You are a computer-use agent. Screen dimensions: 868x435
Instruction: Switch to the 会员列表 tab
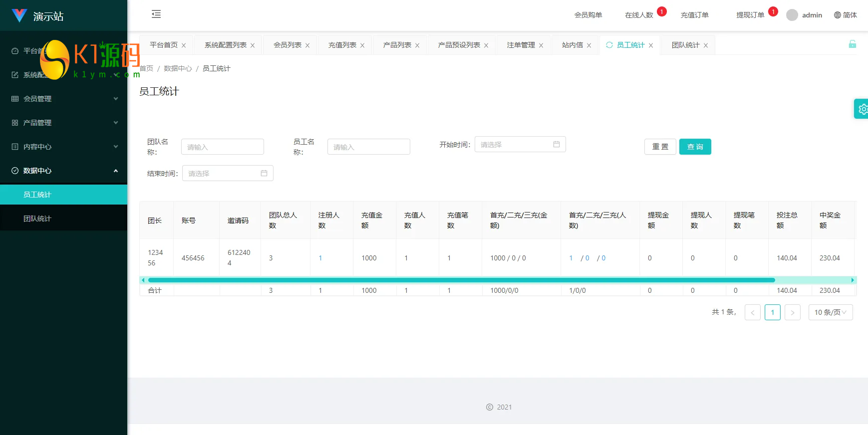(288, 45)
